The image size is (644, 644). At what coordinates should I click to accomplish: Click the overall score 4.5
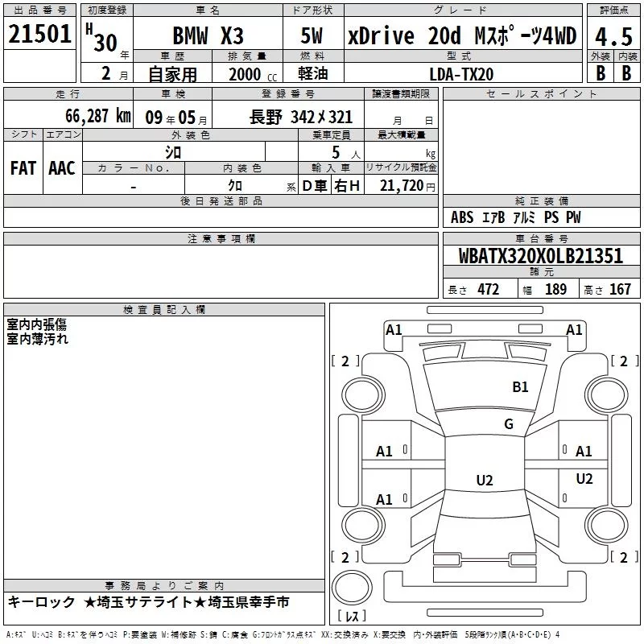(x=613, y=36)
